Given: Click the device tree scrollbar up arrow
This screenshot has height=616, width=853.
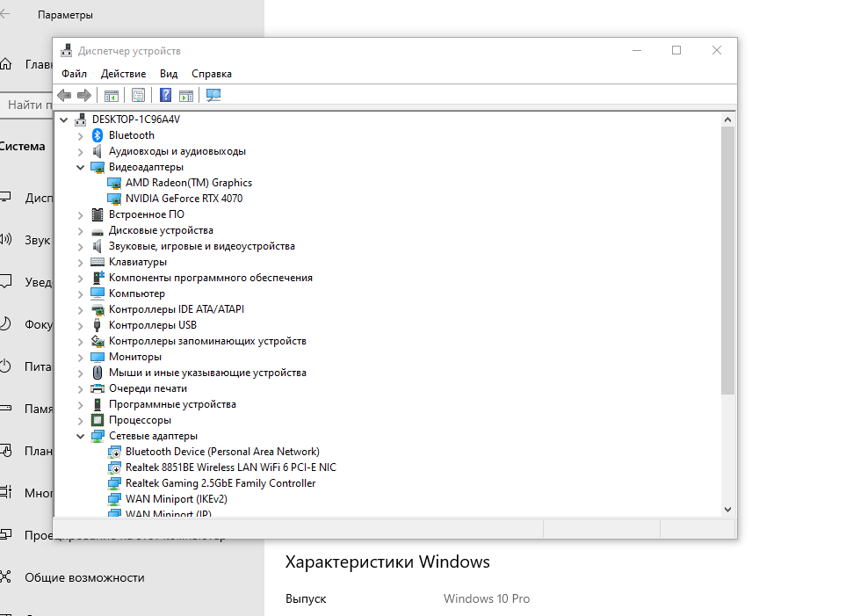Looking at the screenshot, I should pos(728,120).
